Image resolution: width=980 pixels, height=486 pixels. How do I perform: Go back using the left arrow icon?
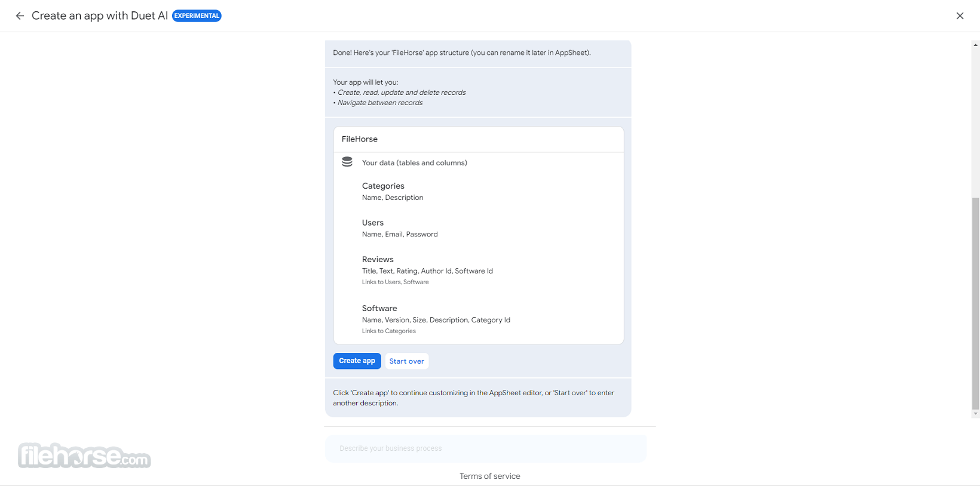pos(20,16)
